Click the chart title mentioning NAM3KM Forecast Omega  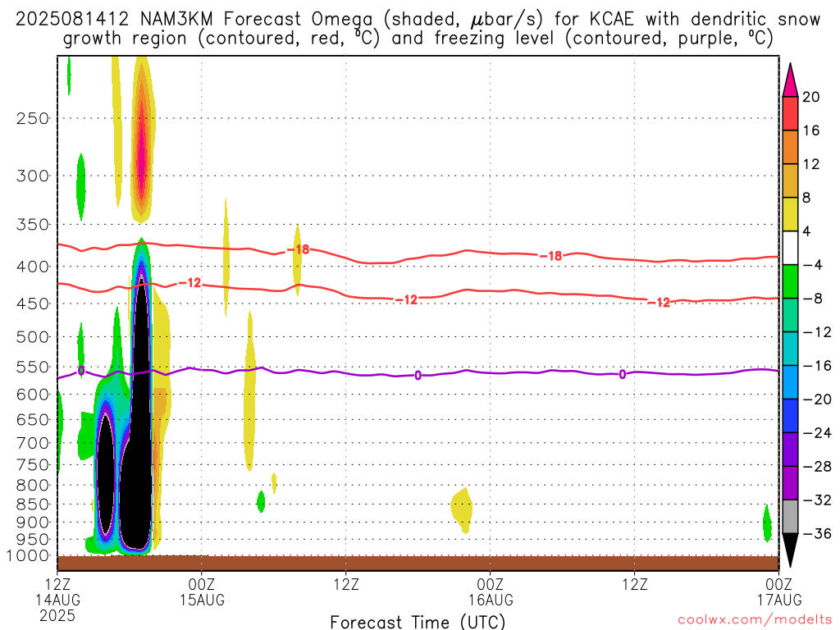(x=418, y=29)
